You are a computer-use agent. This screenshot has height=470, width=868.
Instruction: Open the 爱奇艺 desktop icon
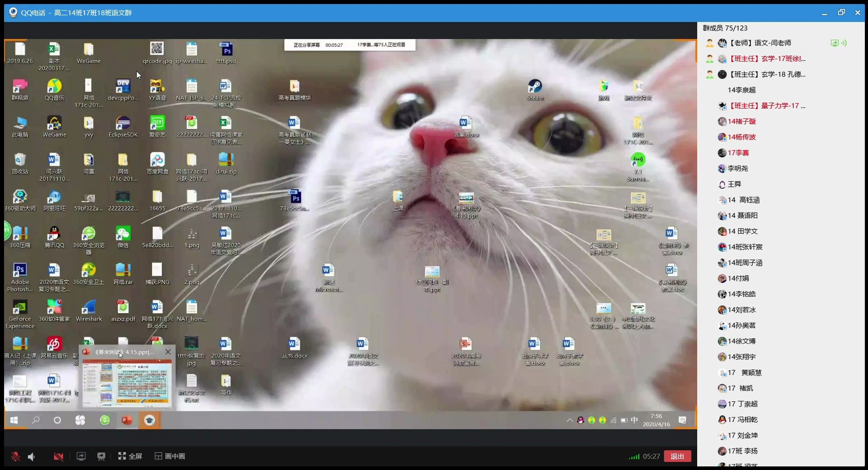157,127
